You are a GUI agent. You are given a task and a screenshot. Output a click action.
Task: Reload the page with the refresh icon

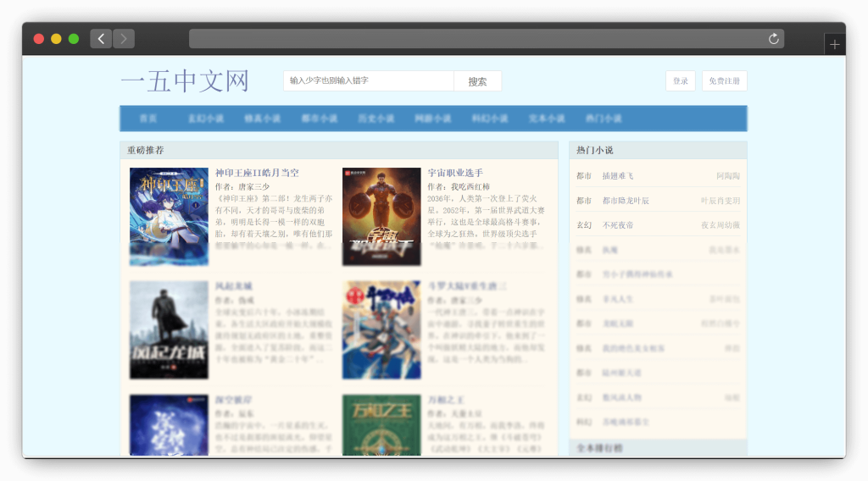pos(773,39)
